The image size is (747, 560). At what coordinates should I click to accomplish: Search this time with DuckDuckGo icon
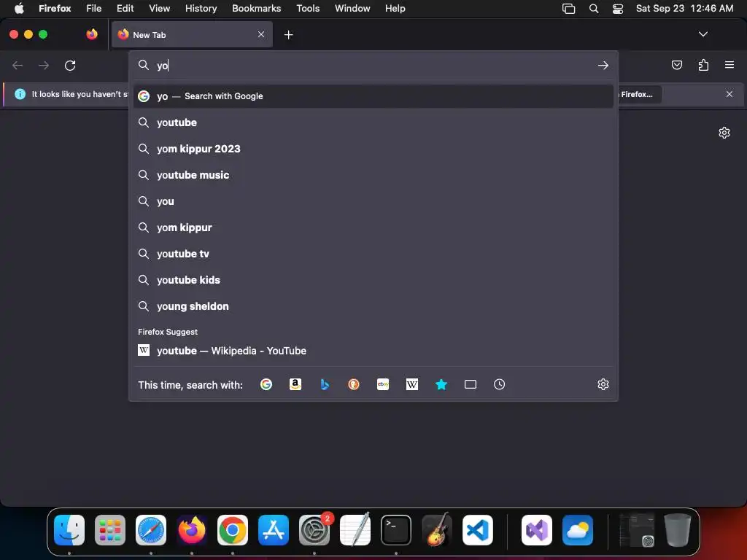click(x=354, y=384)
